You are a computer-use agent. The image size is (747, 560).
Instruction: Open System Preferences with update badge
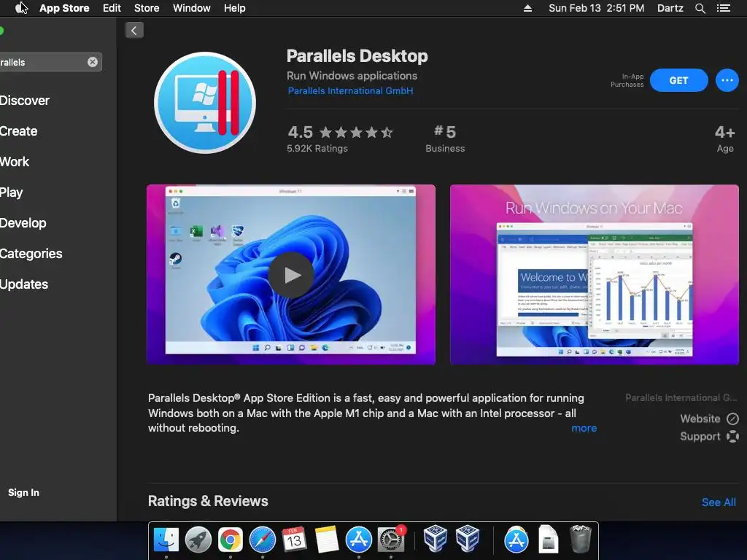391,540
